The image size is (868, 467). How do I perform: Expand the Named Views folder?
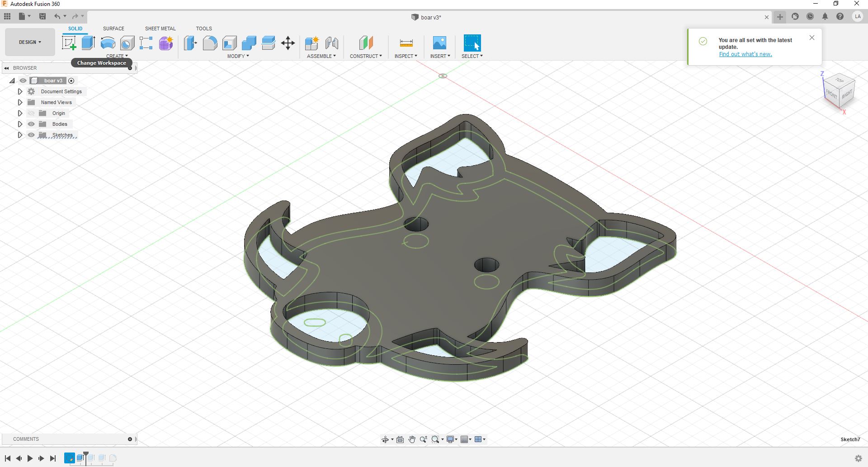tap(20, 102)
